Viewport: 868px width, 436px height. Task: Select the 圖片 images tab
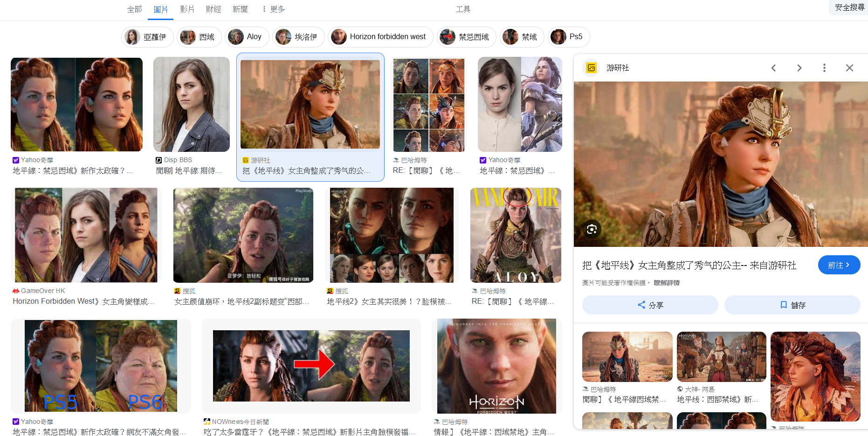[x=160, y=9]
